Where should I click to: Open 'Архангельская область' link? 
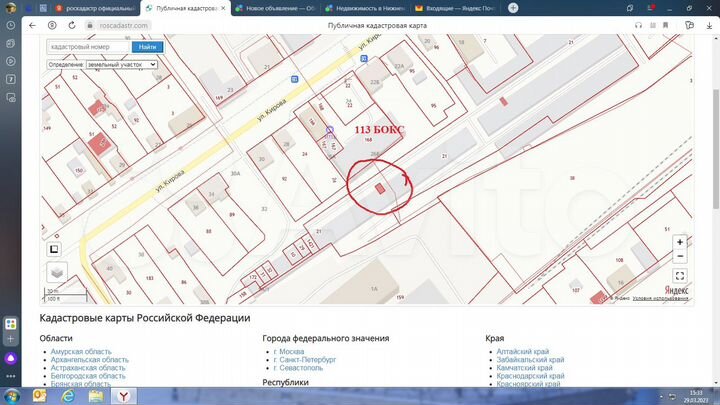[x=90, y=360]
